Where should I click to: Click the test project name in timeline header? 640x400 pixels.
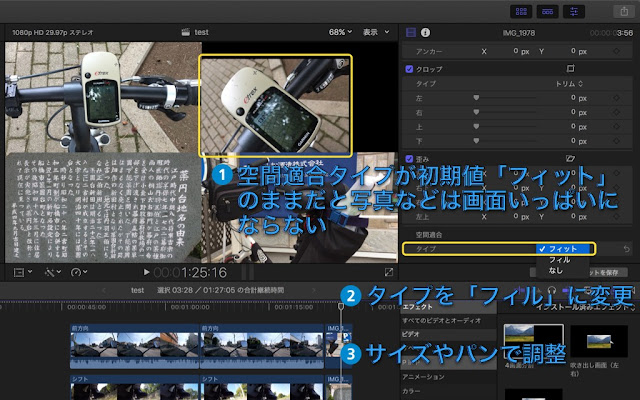click(x=137, y=290)
